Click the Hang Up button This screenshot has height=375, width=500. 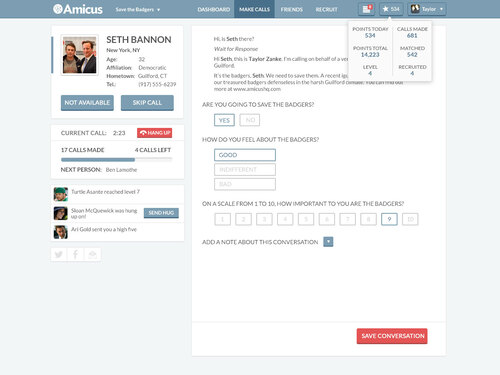155,133
